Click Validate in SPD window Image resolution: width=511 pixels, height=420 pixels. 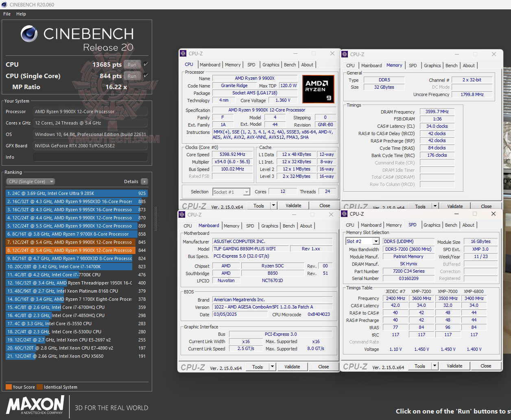tap(454, 366)
